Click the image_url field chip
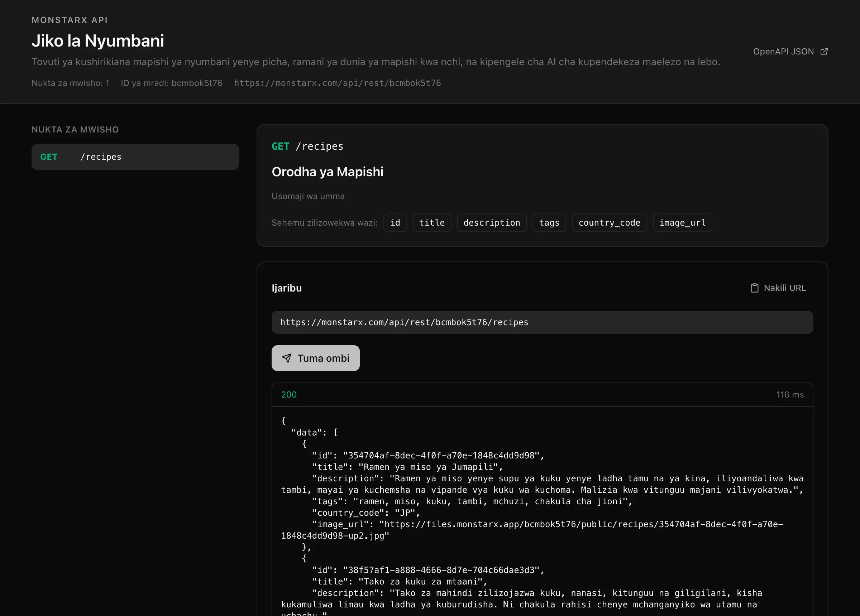Viewport: 860px width, 616px height. point(683,223)
